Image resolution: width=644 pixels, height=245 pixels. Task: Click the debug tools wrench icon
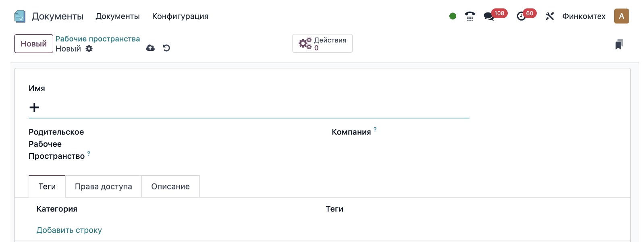tap(550, 16)
